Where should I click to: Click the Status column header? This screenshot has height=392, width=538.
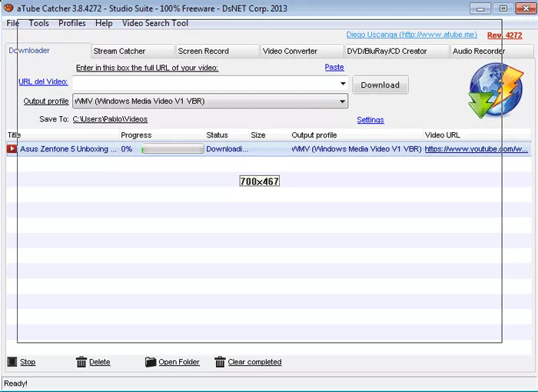tap(227, 135)
